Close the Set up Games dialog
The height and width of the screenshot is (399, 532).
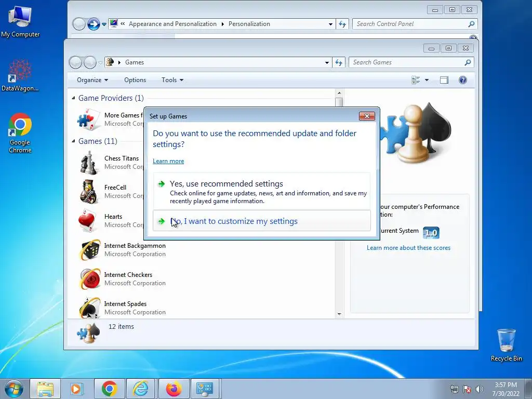pos(367,116)
